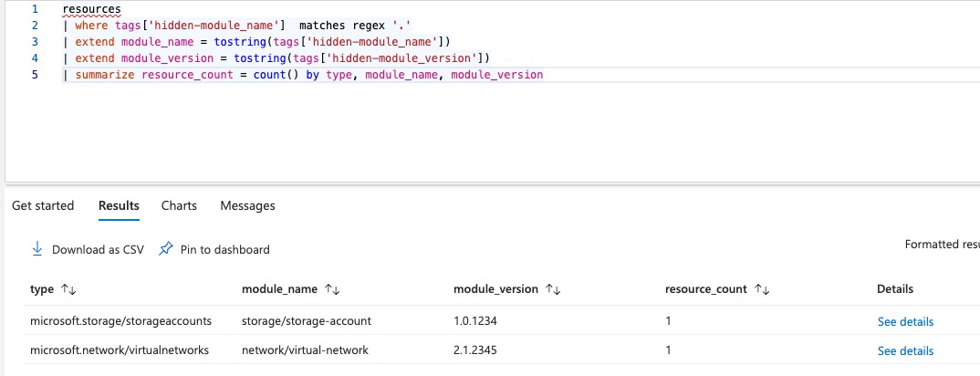Sort results by the type column arrows
The width and height of the screenshot is (980, 376).
68,289
